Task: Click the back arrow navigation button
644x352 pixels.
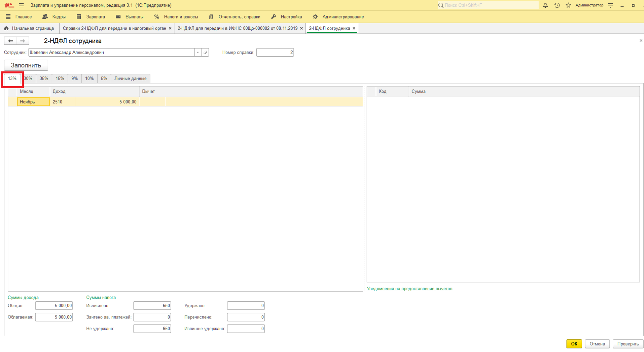Action: (x=10, y=41)
